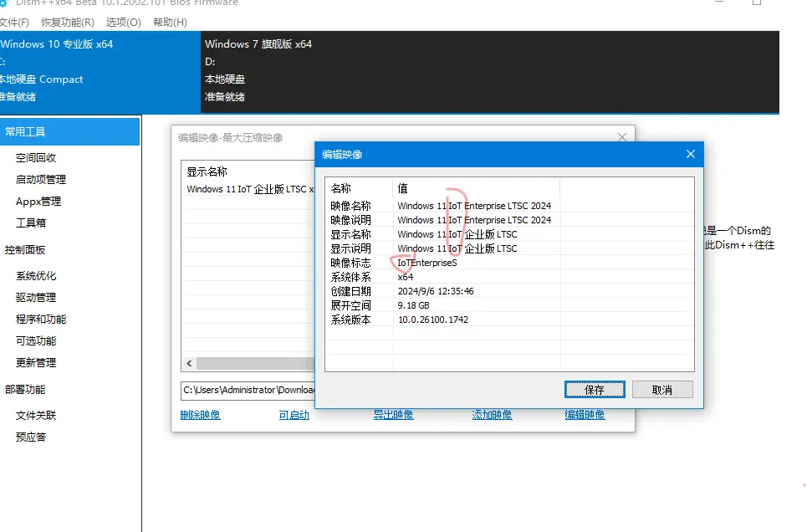Click the 添加映像 link
This screenshot has width=807, height=532.
tap(492, 415)
